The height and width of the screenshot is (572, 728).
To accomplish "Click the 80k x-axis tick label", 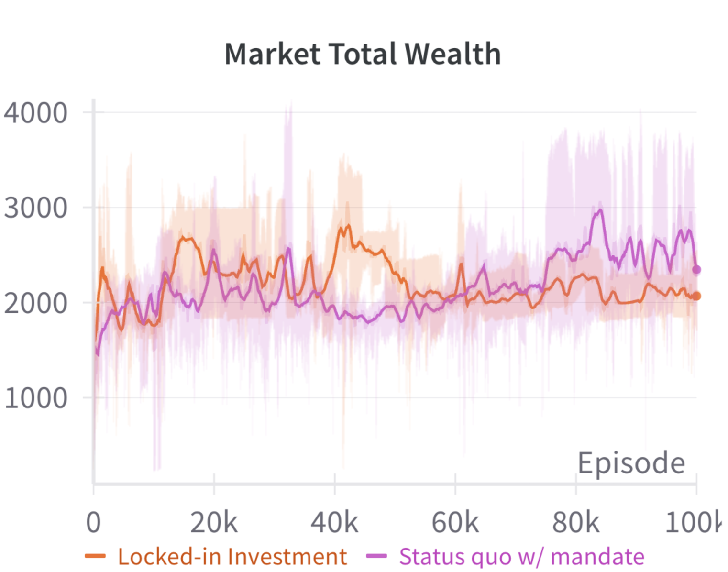I will point(575,522).
